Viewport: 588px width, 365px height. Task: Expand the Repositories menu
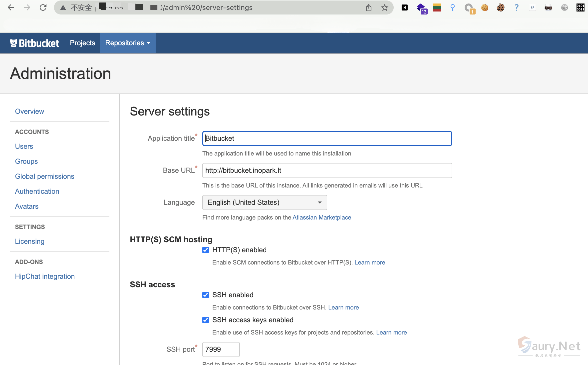(128, 43)
